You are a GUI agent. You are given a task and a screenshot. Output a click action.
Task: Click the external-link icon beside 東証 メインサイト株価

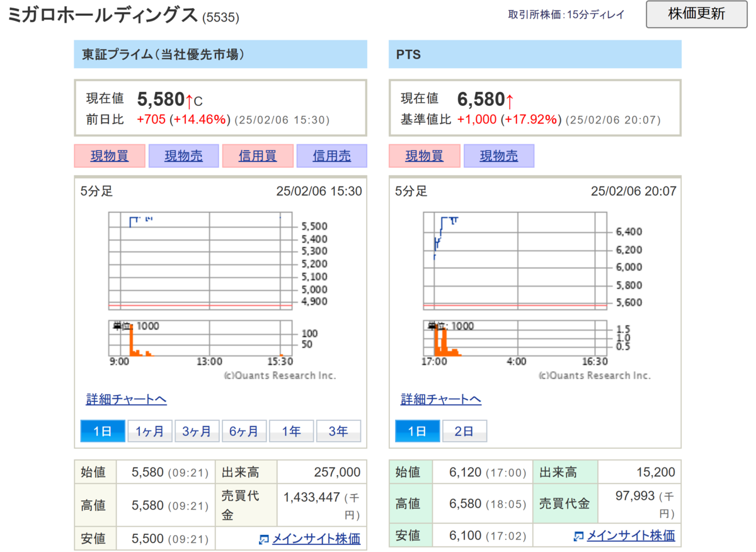[264, 539]
